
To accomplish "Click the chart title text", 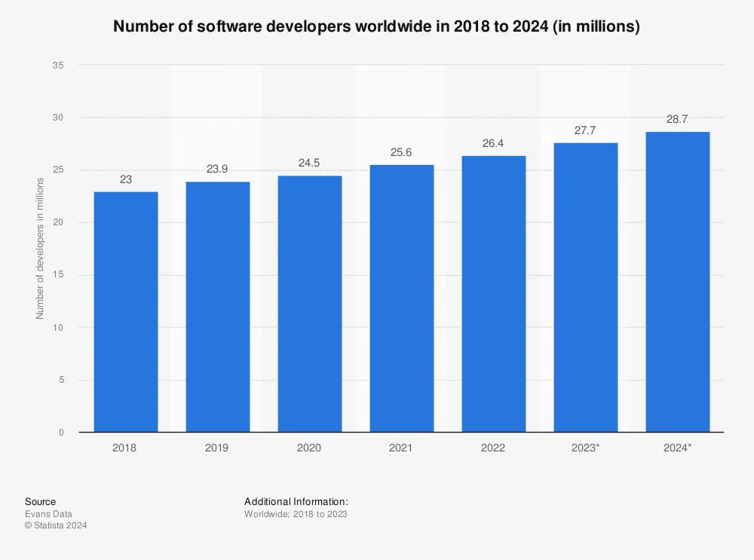I will coord(377,26).
